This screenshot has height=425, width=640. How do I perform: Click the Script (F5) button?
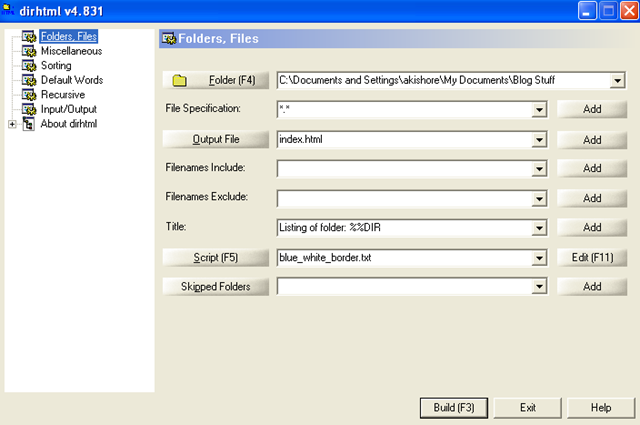coord(216,258)
